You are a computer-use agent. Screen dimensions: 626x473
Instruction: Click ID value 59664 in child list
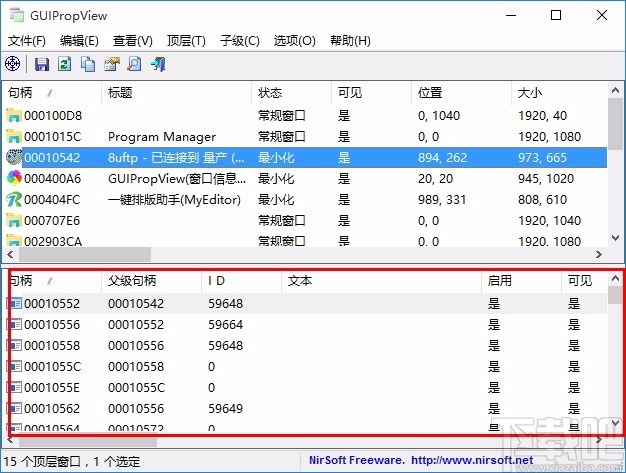tap(226, 325)
